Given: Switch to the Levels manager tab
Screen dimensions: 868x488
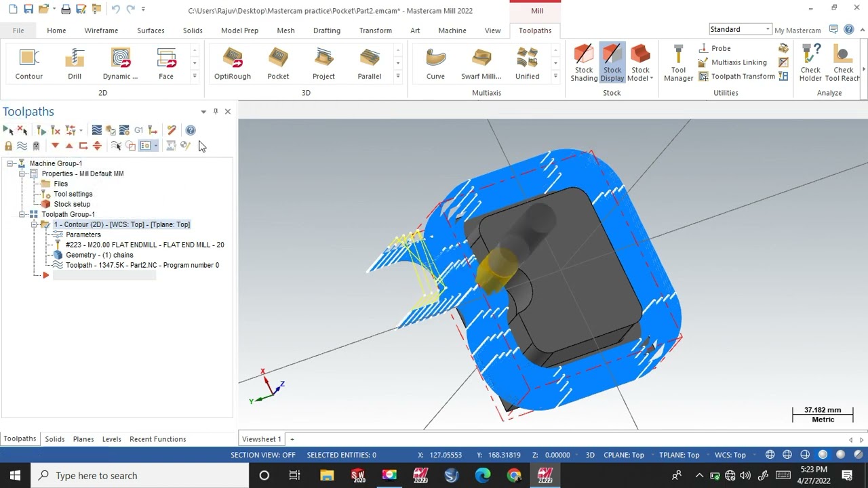Looking at the screenshot, I should click(111, 439).
